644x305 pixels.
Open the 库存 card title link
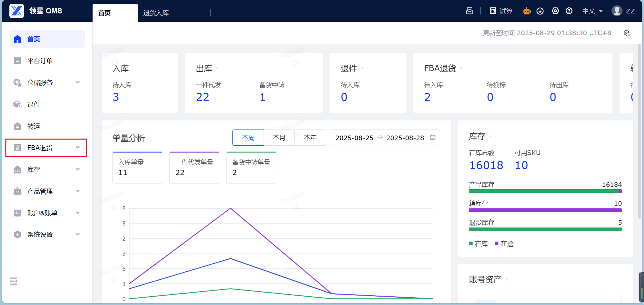click(x=477, y=136)
